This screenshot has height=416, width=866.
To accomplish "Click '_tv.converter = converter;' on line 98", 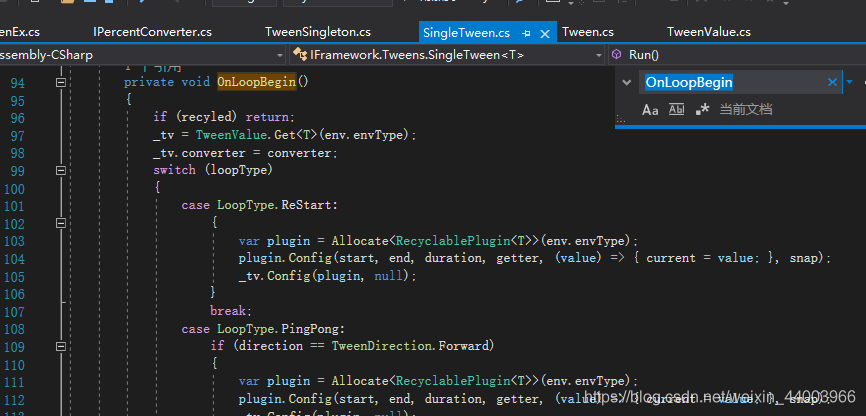I will tap(245, 152).
